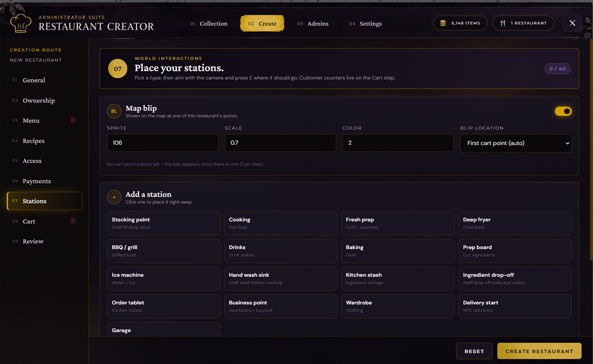Viewport: 593px width, 364px height.
Task: Click the Menu step warning badge
Action: pos(73,120)
